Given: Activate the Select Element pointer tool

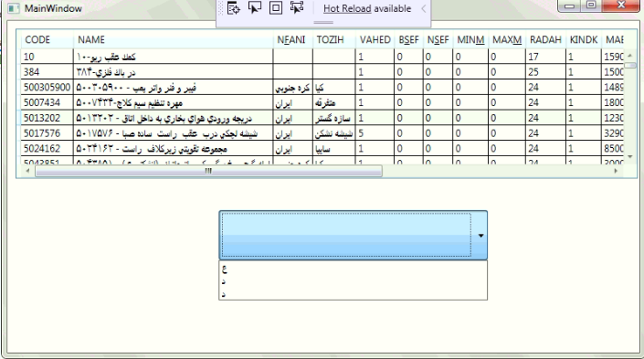Looking at the screenshot, I should 255,8.
